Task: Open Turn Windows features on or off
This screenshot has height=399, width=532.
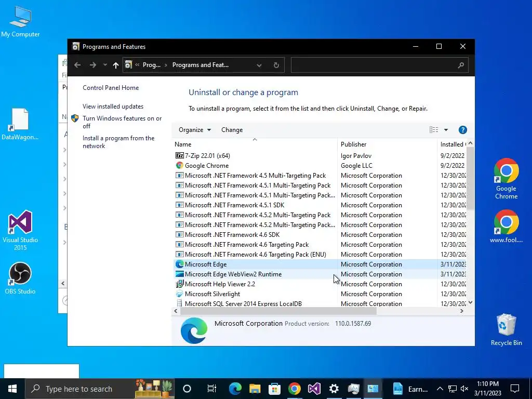Action: (122, 122)
